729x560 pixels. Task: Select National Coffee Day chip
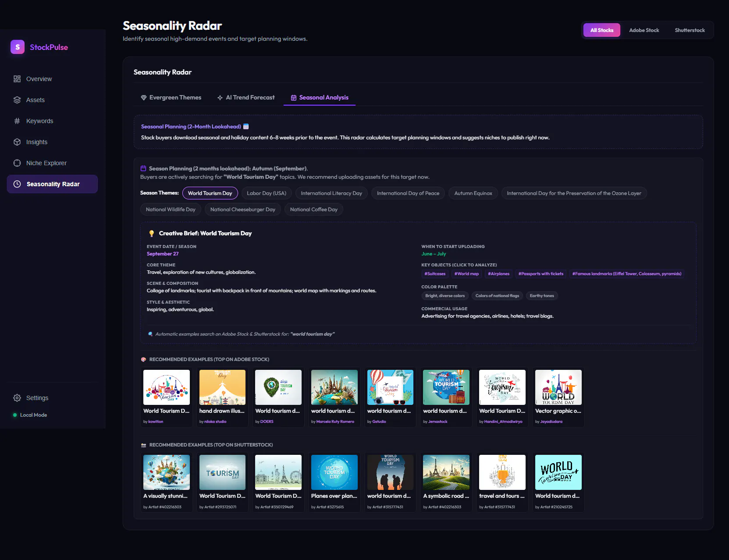coord(314,209)
